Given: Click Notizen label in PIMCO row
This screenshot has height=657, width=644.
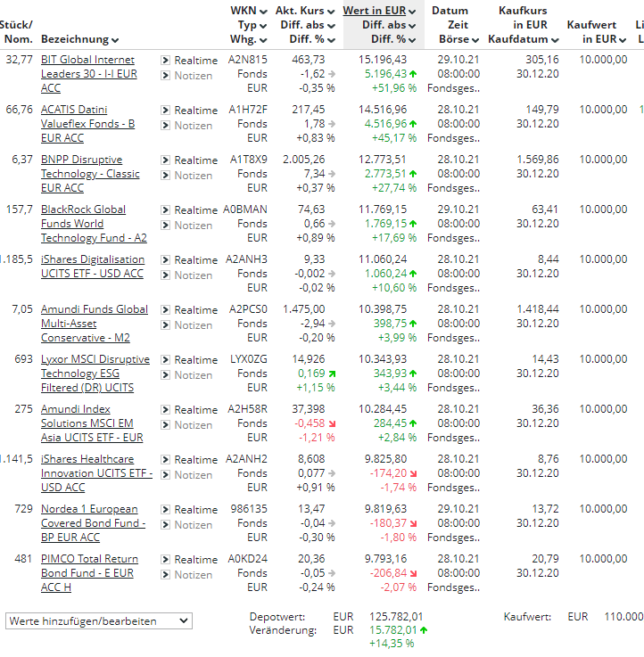Looking at the screenshot, I should pos(194,574).
